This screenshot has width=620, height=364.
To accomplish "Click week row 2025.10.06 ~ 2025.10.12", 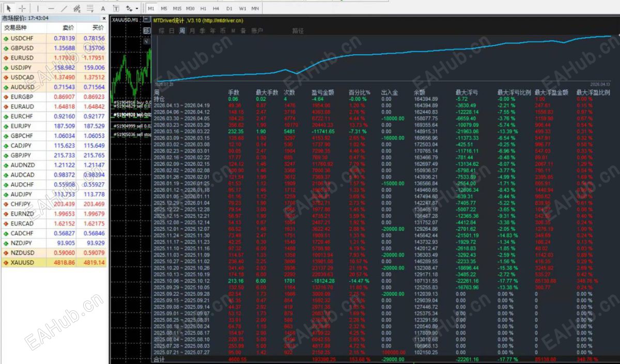I will pos(382,281).
